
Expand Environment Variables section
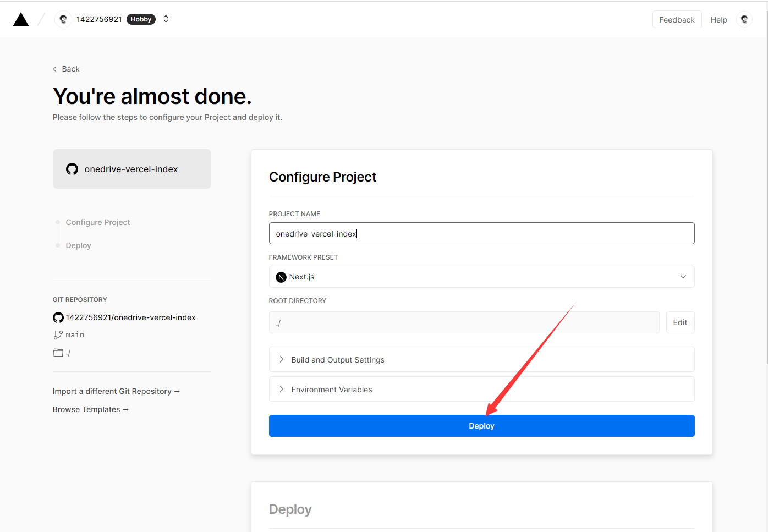tap(481, 389)
